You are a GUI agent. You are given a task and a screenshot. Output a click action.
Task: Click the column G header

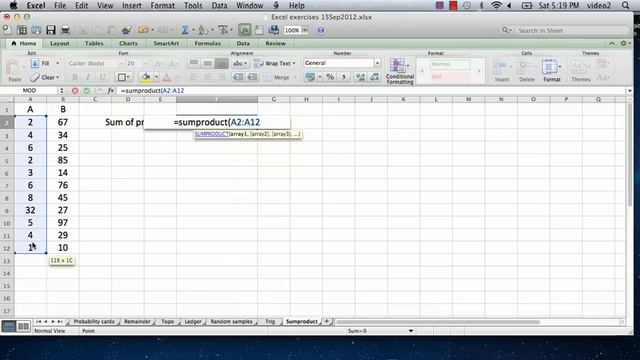click(273, 99)
